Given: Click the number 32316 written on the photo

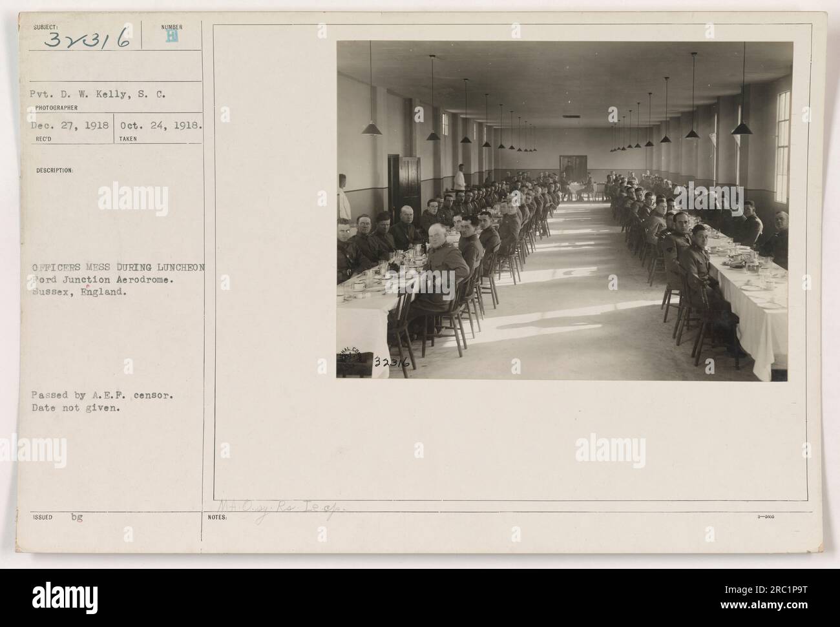Looking at the screenshot, I should coord(393,363).
